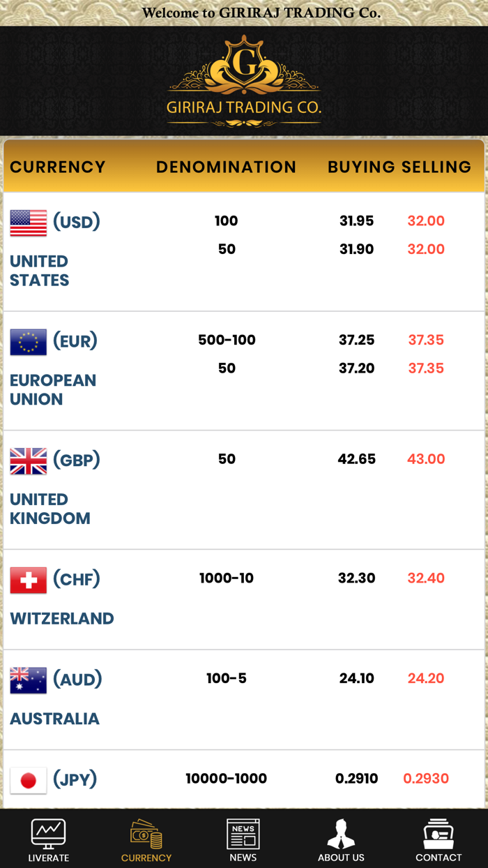Click the CURRENCY column header

(58, 167)
